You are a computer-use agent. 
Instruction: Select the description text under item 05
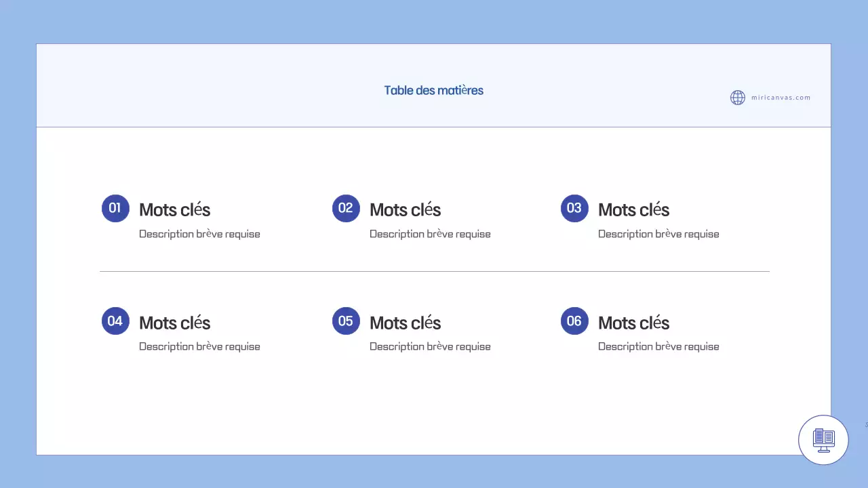click(430, 346)
